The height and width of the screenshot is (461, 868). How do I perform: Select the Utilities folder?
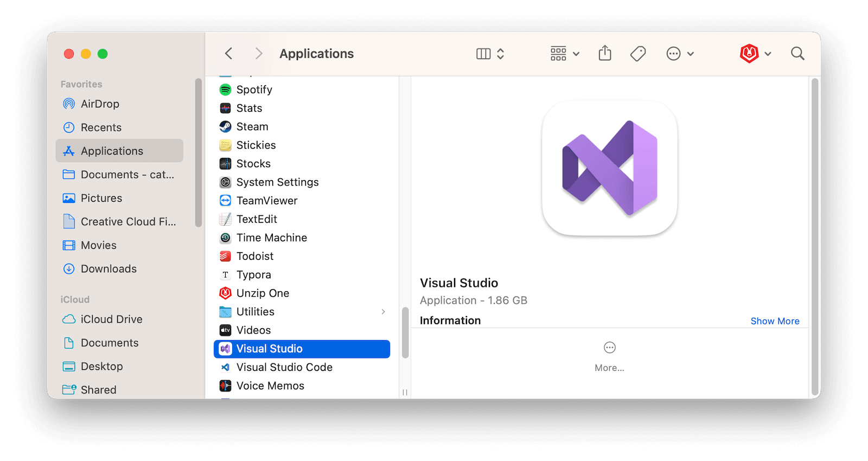pos(302,311)
